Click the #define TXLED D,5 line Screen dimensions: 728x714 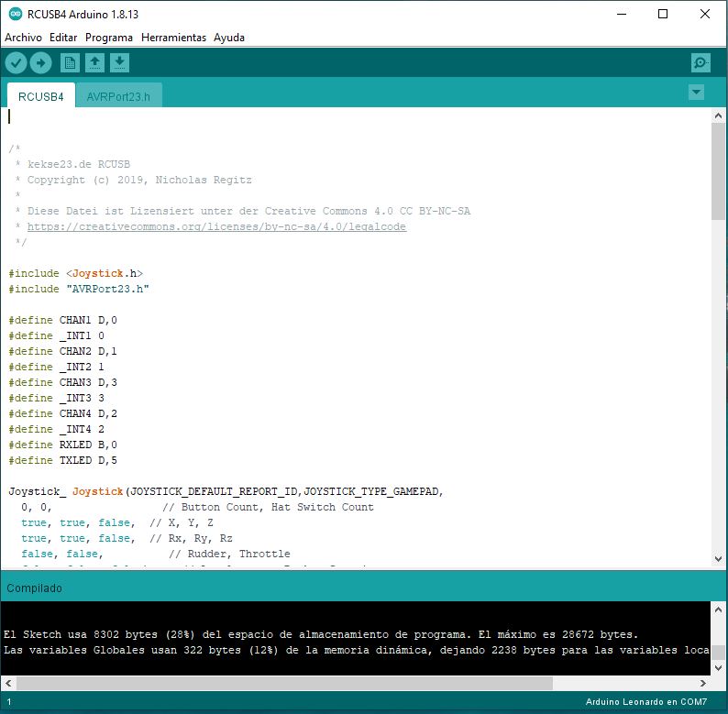62,460
